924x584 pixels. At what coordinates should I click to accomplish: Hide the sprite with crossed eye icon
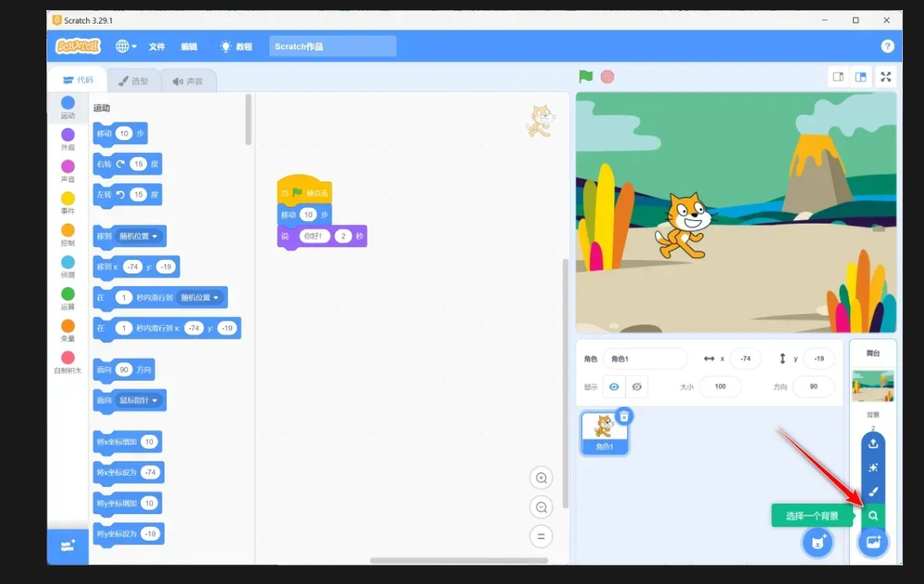pyautogui.click(x=636, y=387)
